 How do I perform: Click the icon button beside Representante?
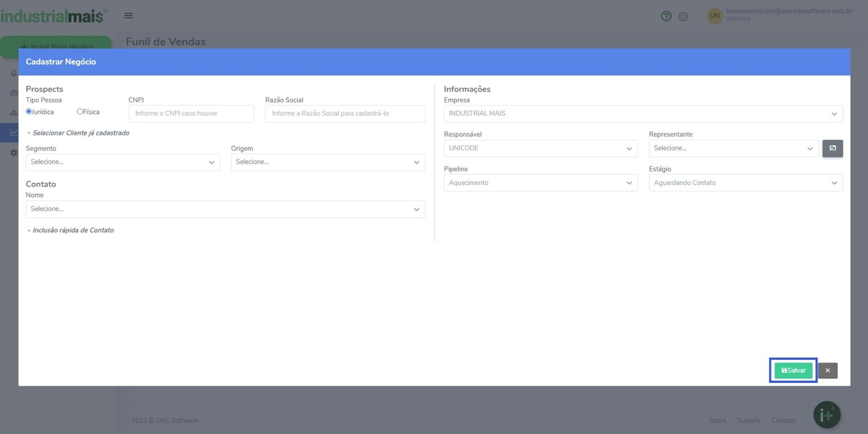832,149
